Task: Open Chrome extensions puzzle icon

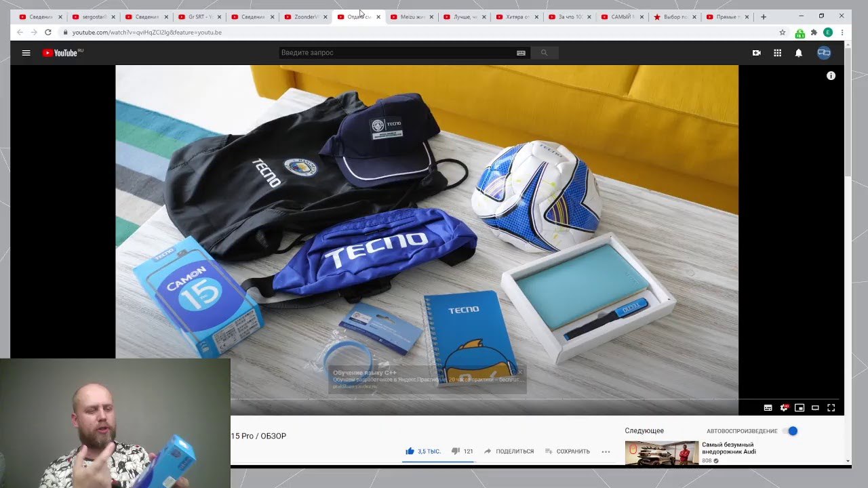Action: click(x=814, y=32)
